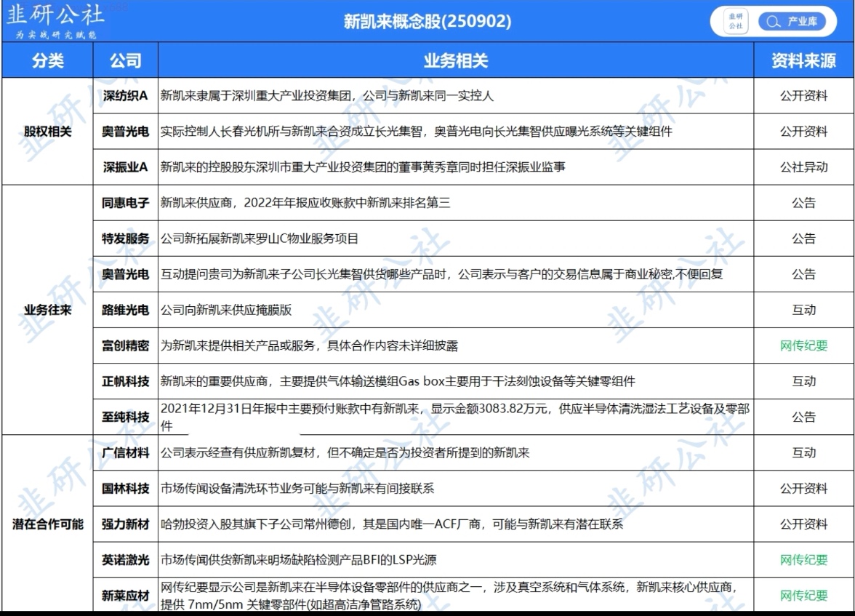Open the 正帆科技 company entry
This screenshot has height=616, width=855.
pyautogui.click(x=125, y=381)
